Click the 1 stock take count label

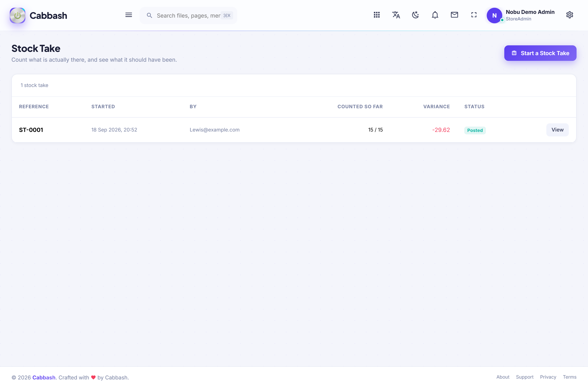point(34,85)
